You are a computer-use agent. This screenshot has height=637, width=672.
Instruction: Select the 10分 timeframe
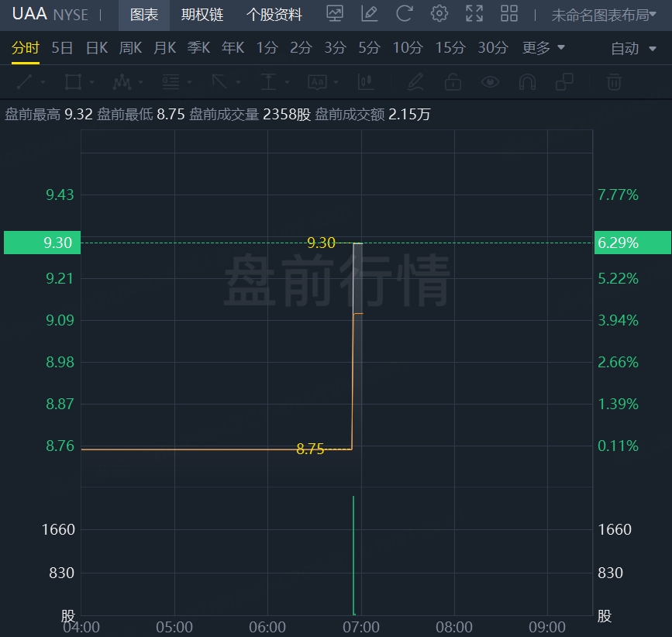[x=408, y=47]
